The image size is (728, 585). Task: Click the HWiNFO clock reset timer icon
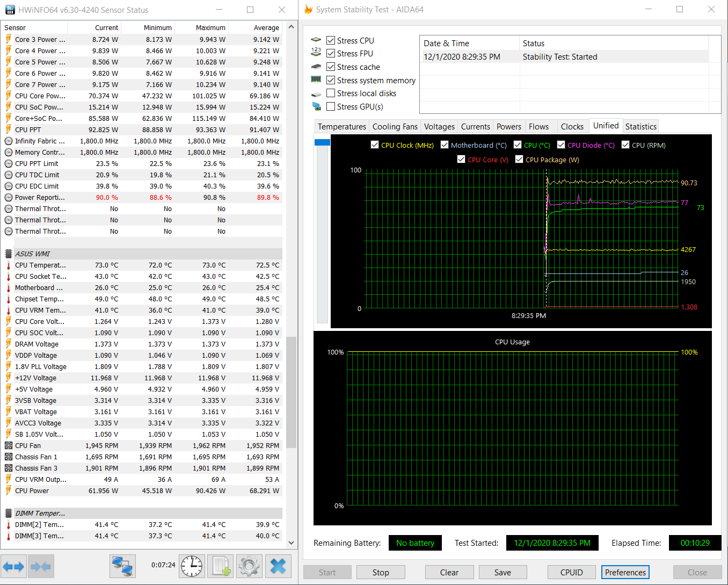point(192,566)
